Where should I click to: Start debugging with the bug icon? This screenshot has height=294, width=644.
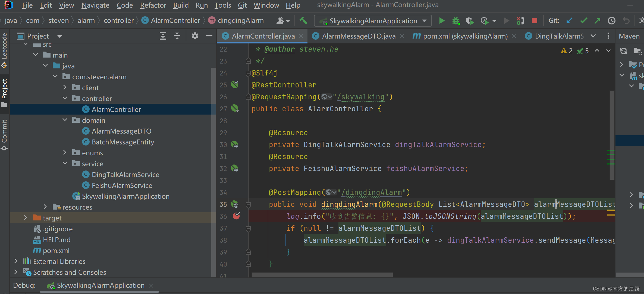[456, 21]
